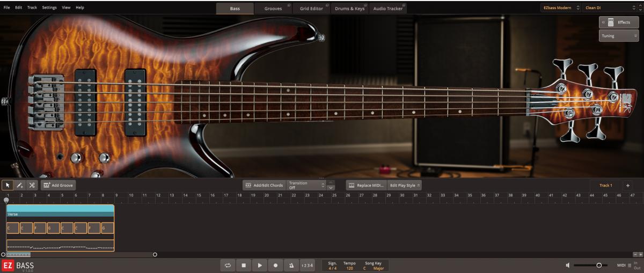Switch to the Grid Editor tab
The image size is (644, 273).
pyautogui.click(x=311, y=9)
